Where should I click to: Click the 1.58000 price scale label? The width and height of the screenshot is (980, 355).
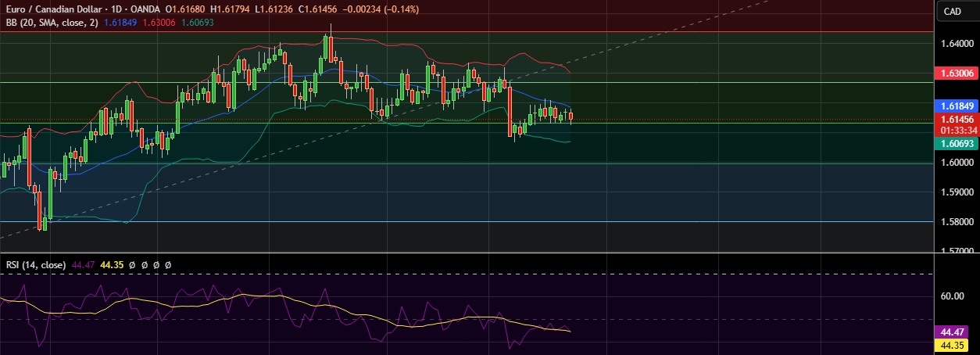957,222
